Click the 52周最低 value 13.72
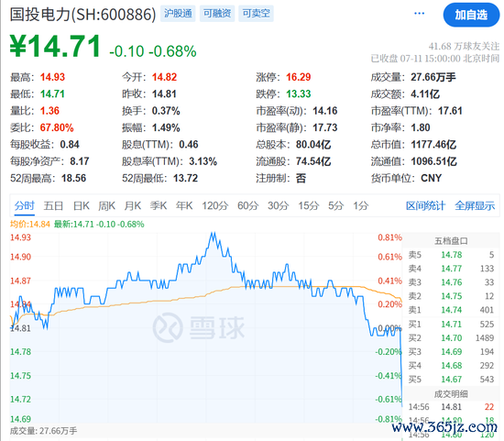504x441 pixels. [186, 178]
